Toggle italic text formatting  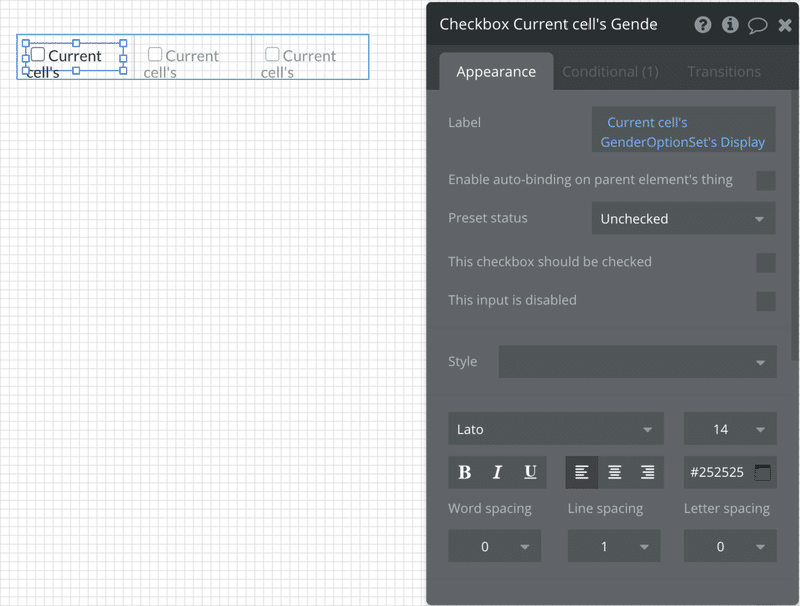[497, 472]
